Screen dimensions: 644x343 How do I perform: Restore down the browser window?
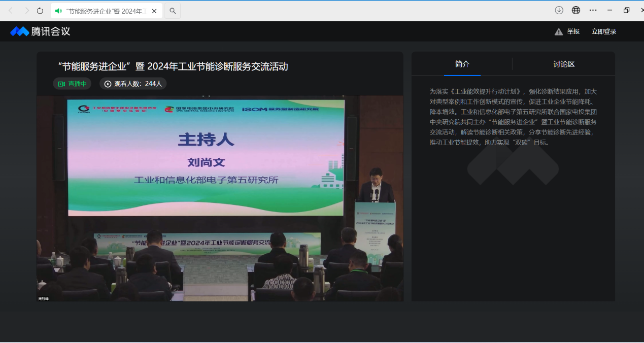pyautogui.click(x=627, y=10)
